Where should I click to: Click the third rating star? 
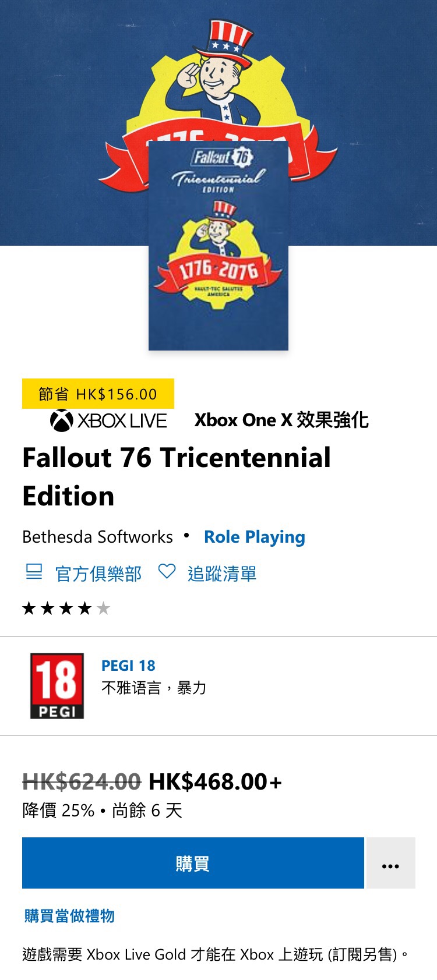(66, 608)
